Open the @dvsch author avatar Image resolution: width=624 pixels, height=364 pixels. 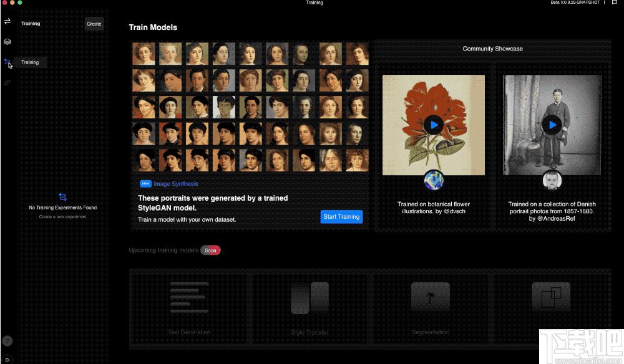[x=434, y=180]
